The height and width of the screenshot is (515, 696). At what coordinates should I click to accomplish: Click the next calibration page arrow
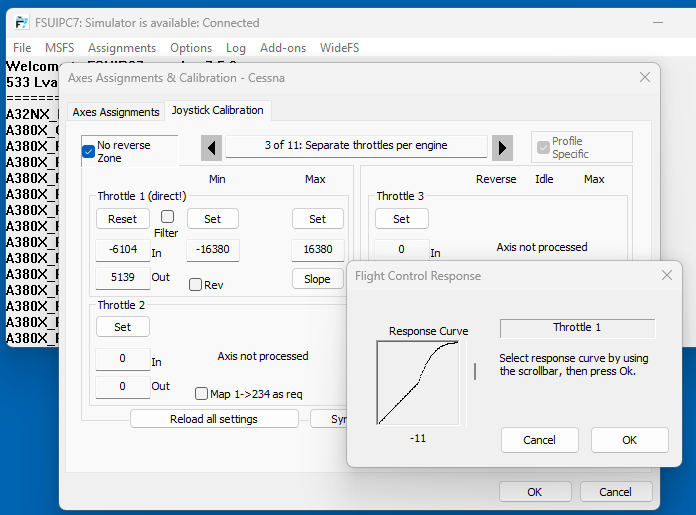click(503, 147)
